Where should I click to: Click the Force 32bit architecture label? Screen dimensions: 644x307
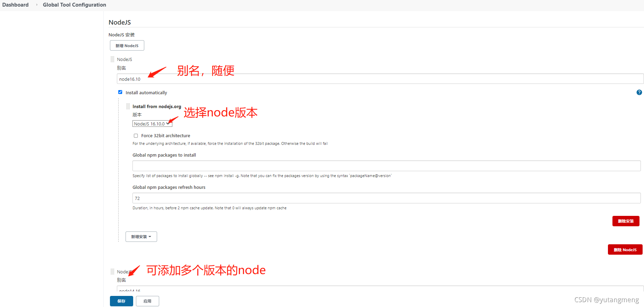pyautogui.click(x=165, y=136)
